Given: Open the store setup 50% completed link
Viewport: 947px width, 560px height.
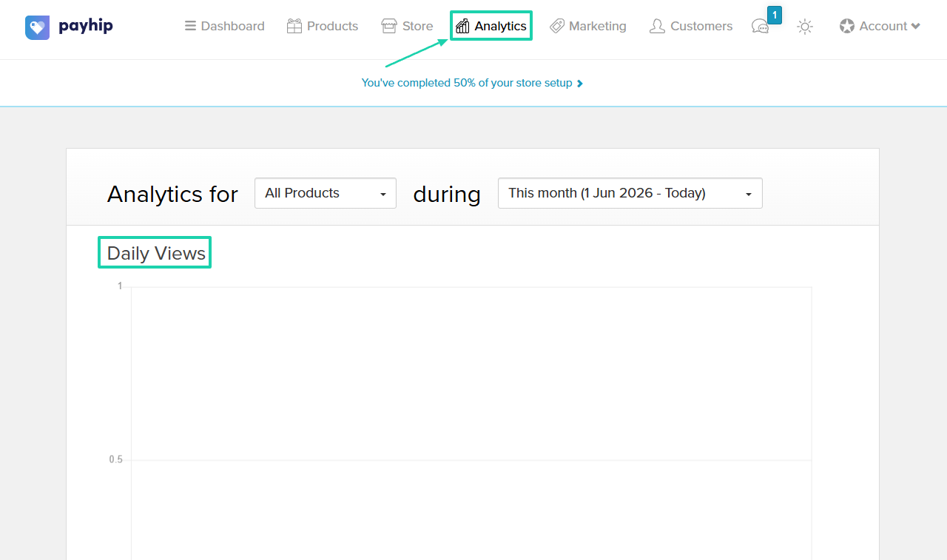Looking at the screenshot, I should pos(472,83).
